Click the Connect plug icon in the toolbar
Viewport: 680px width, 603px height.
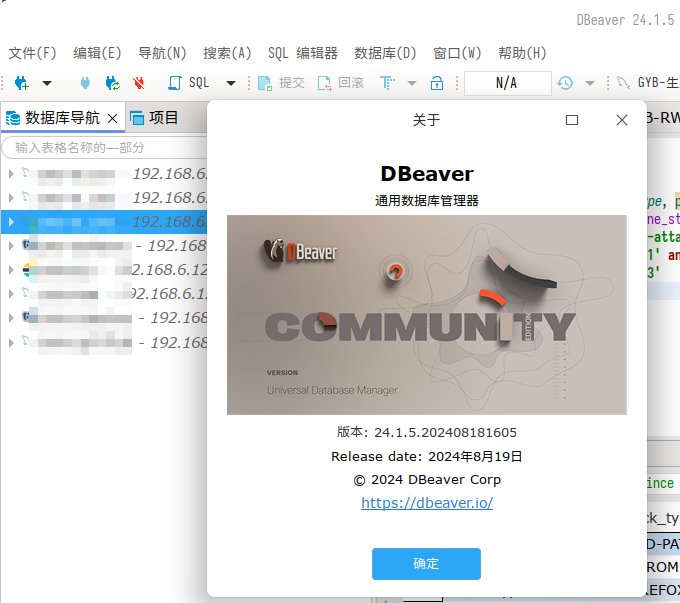[x=85, y=83]
